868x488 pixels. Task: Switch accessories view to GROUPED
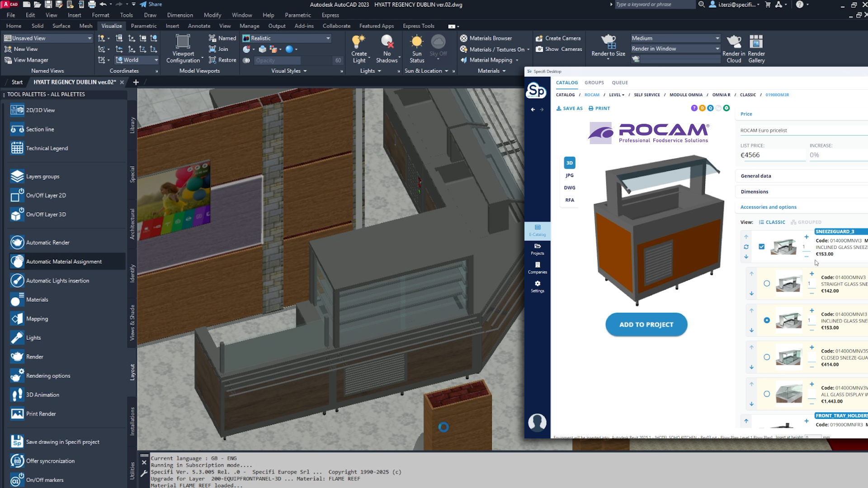tap(806, 222)
